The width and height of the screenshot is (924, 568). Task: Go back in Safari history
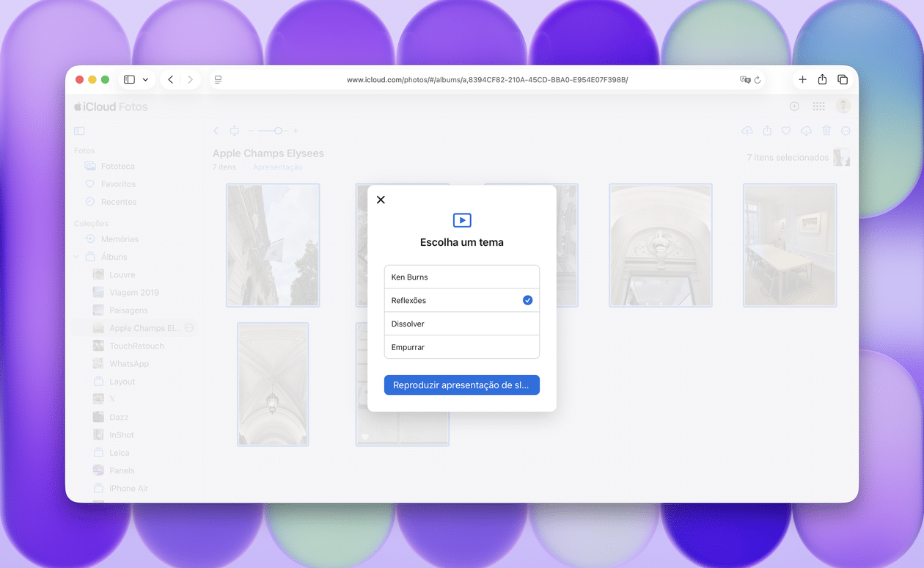[x=170, y=79]
